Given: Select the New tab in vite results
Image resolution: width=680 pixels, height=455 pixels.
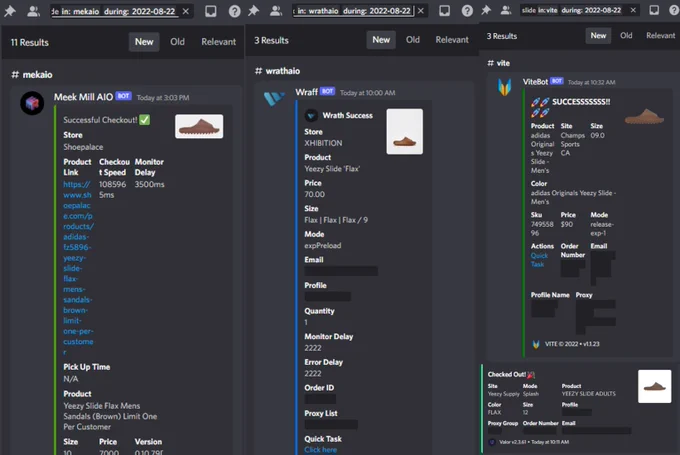Looking at the screenshot, I should coord(598,36).
